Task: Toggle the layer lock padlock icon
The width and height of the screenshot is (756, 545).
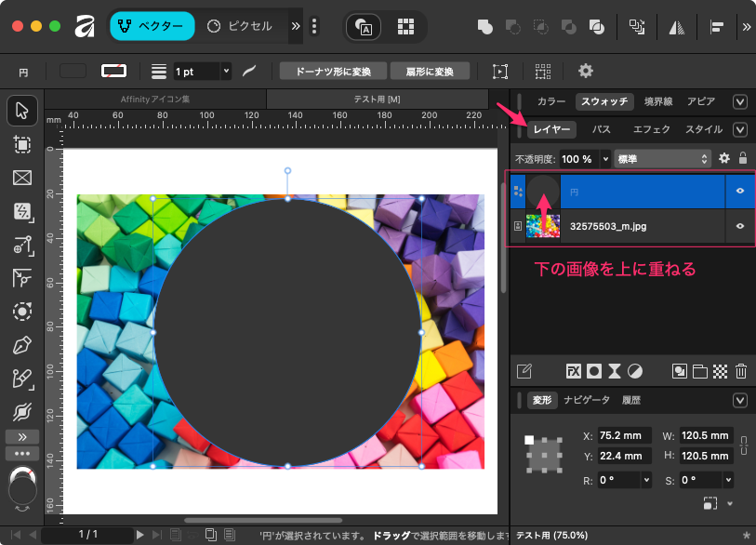Action: [x=742, y=159]
